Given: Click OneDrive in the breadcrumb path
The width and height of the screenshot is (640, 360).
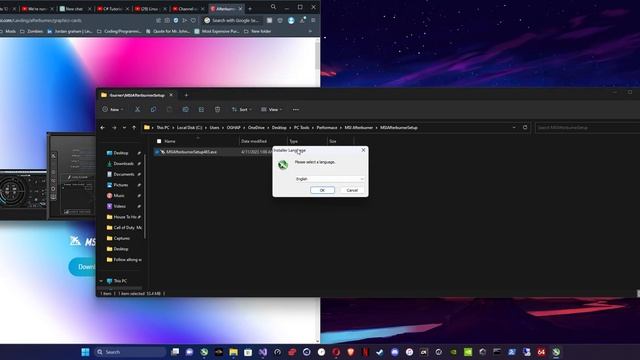Looking at the screenshot, I should click(x=256, y=128).
